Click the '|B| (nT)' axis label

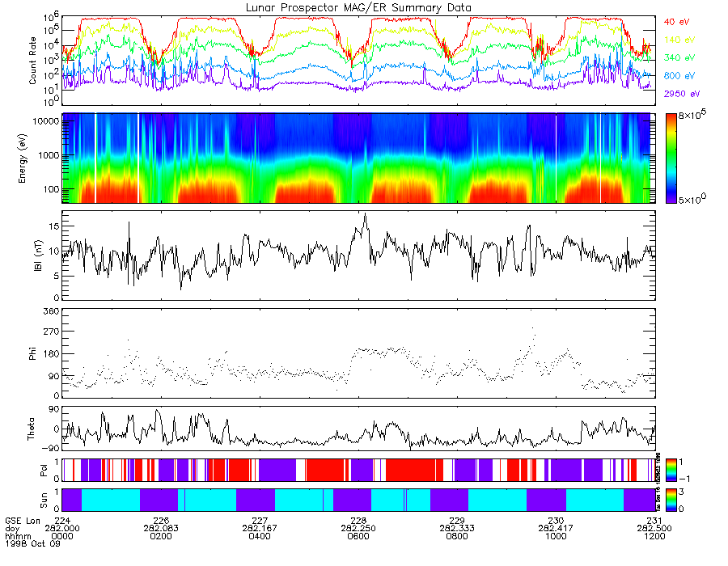click(38, 256)
